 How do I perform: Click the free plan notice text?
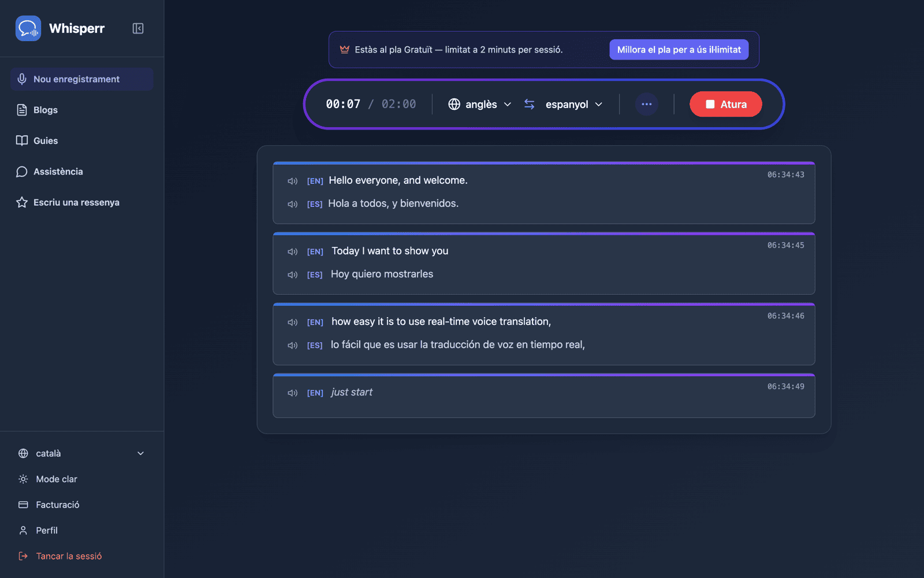pos(459,50)
